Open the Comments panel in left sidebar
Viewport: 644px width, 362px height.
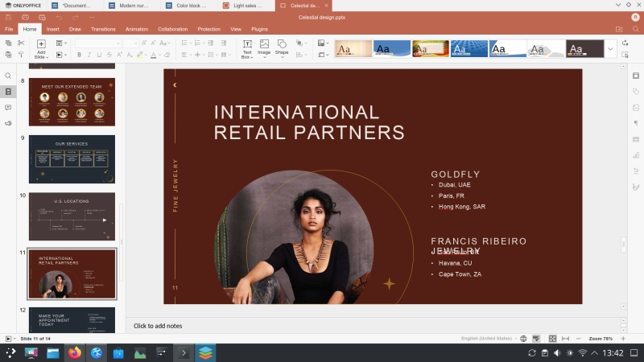pos(8,108)
